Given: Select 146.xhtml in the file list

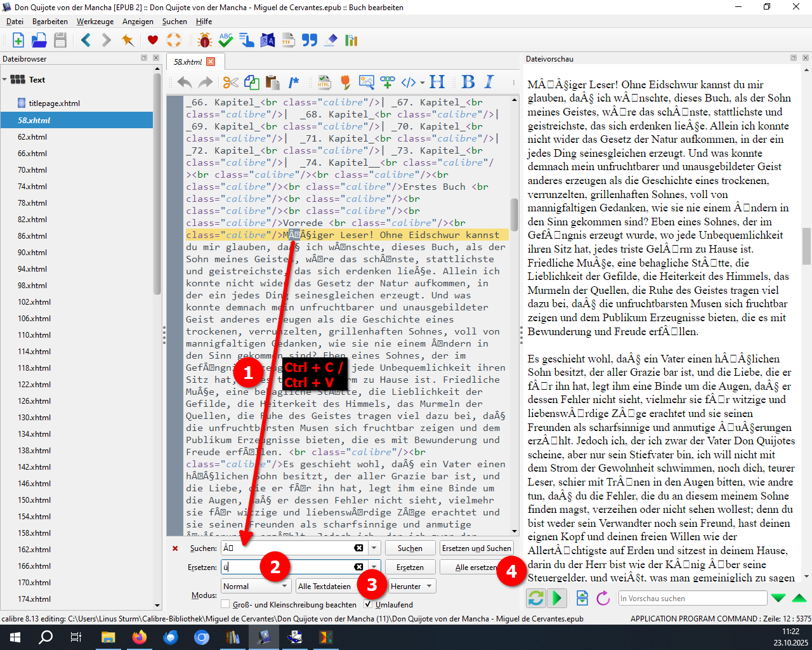Looking at the screenshot, I should [x=34, y=484].
